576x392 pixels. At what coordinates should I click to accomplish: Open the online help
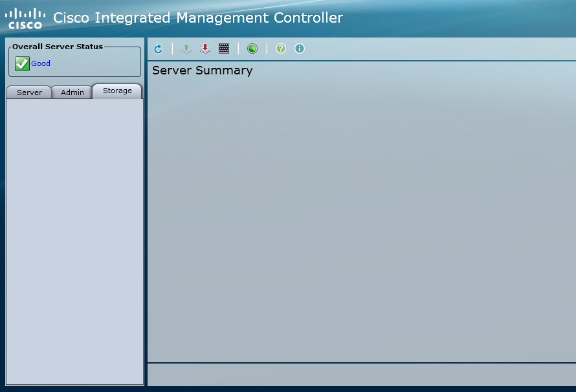tap(280, 48)
